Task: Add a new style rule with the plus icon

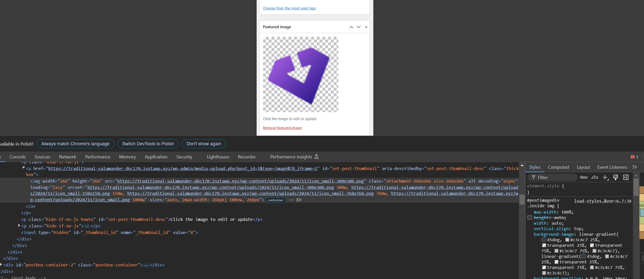Action: (605, 177)
